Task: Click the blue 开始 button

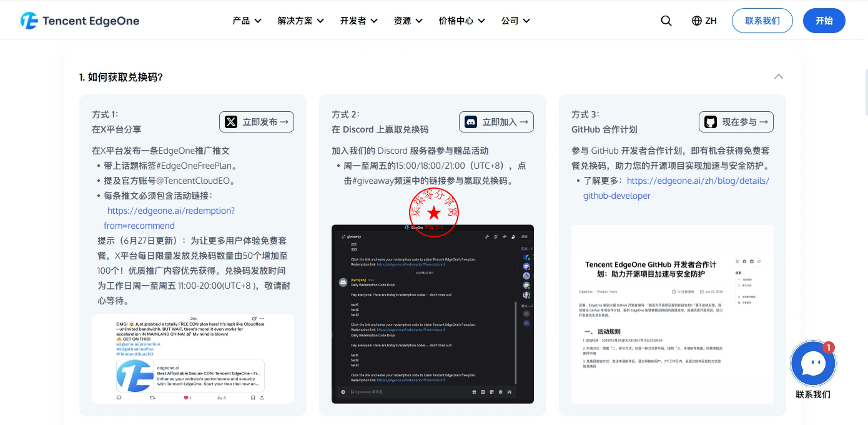Action: (824, 21)
